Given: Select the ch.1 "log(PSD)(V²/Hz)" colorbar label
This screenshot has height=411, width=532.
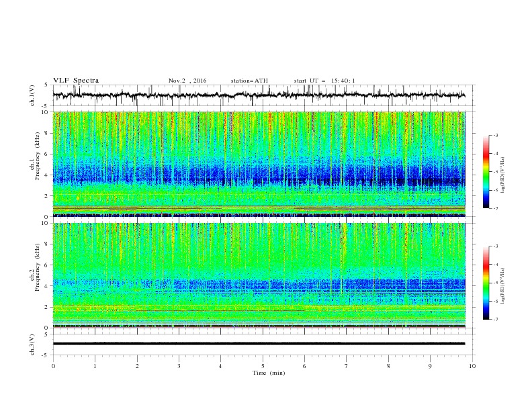Looking at the screenshot, I should point(503,175).
